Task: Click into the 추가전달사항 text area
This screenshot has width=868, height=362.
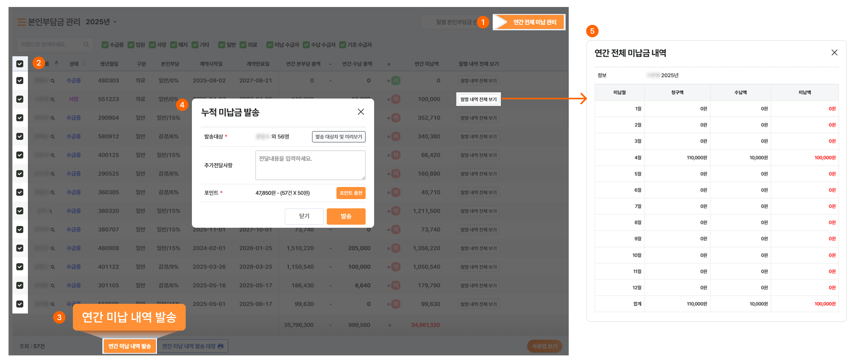Action: click(310, 165)
